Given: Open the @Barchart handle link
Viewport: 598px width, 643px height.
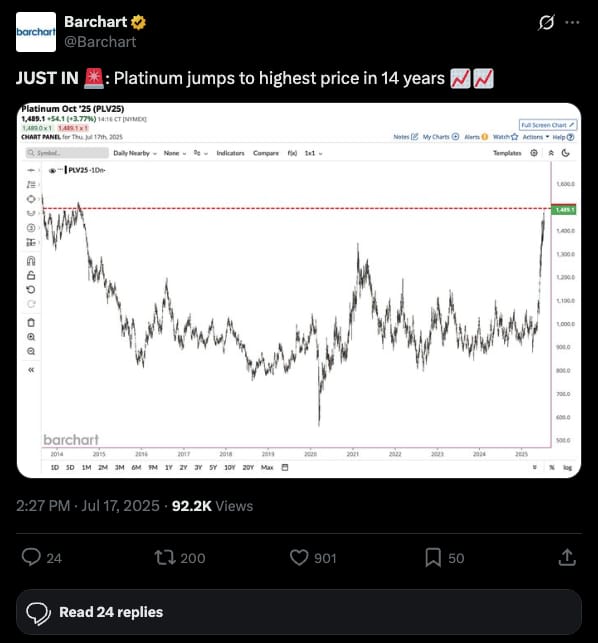Looking at the screenshot, I should pos(100,42).
